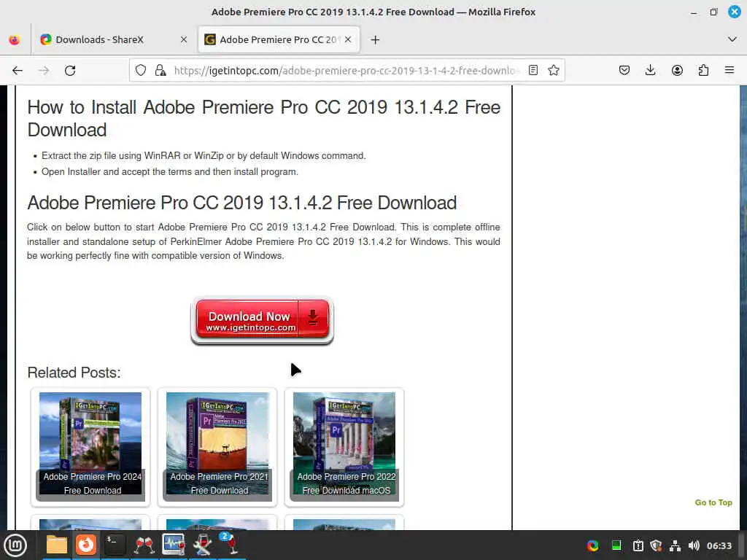The image size is (747, 560).
Task: Launch the terminal from taskbar
Action: 115,545
